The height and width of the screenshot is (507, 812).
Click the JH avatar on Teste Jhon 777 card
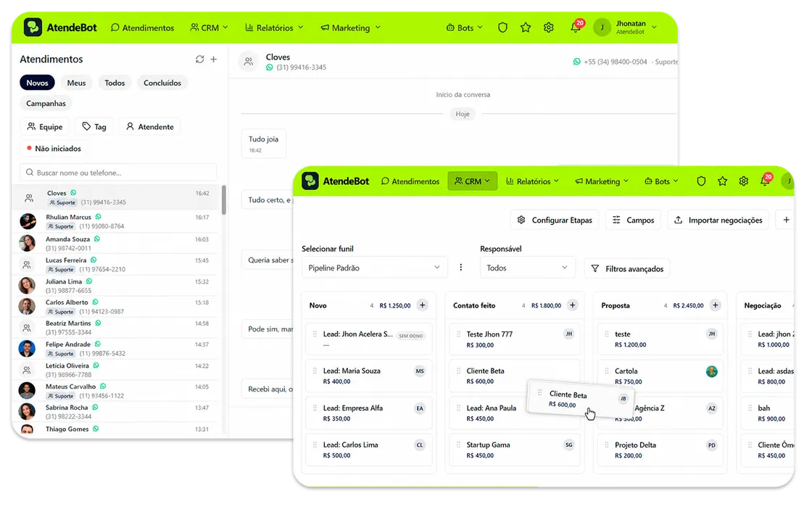569,334
